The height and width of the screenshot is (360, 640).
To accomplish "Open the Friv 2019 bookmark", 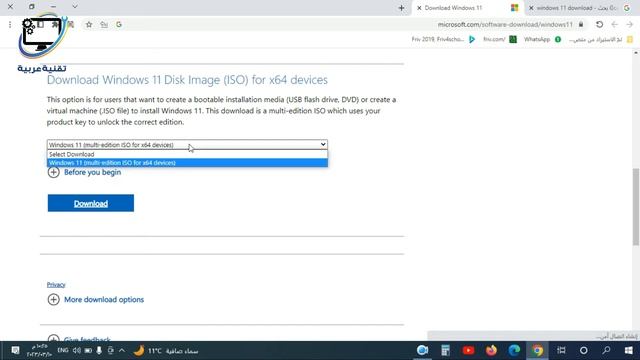I will click(443, 39).
